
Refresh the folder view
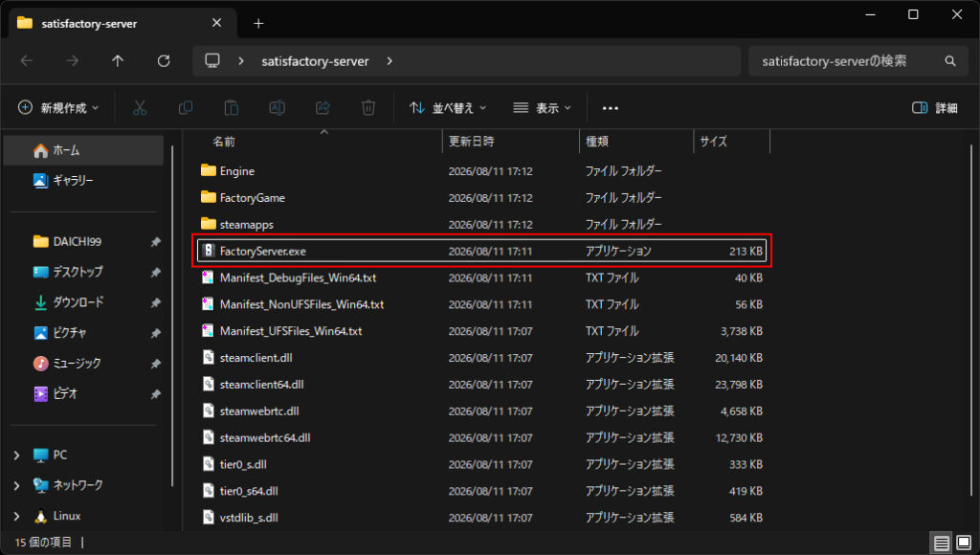coord(164,60)
